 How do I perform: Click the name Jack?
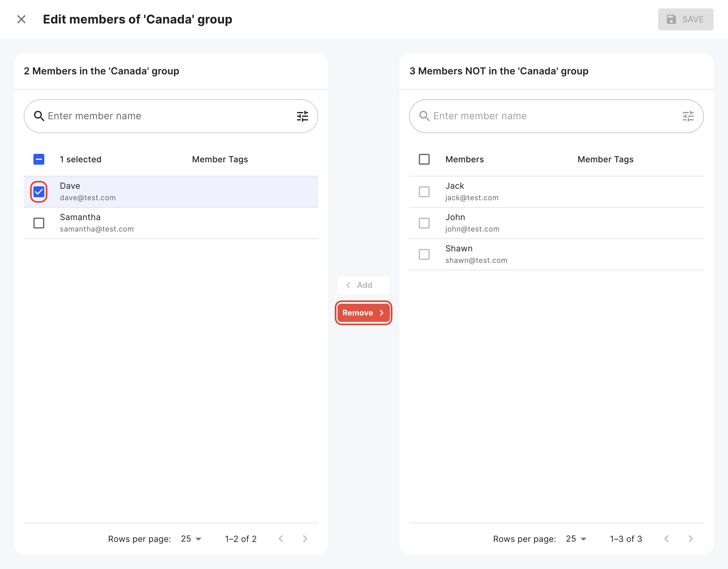(455, 186)
